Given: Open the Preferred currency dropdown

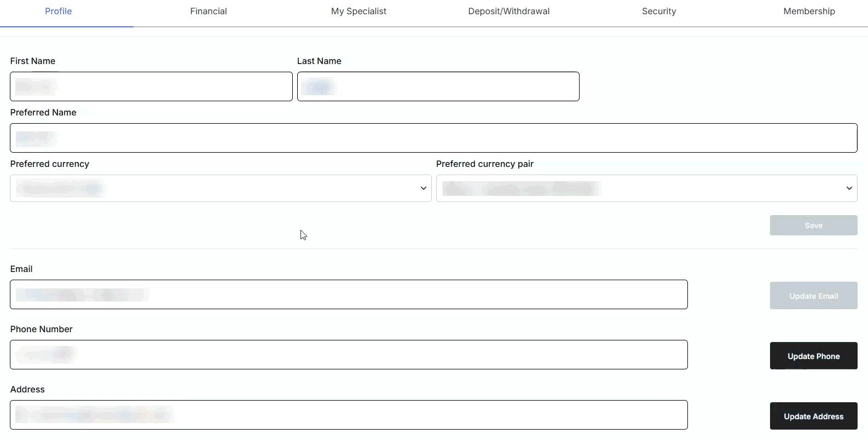Looking at the screenshot, I should tap(221, 188).
